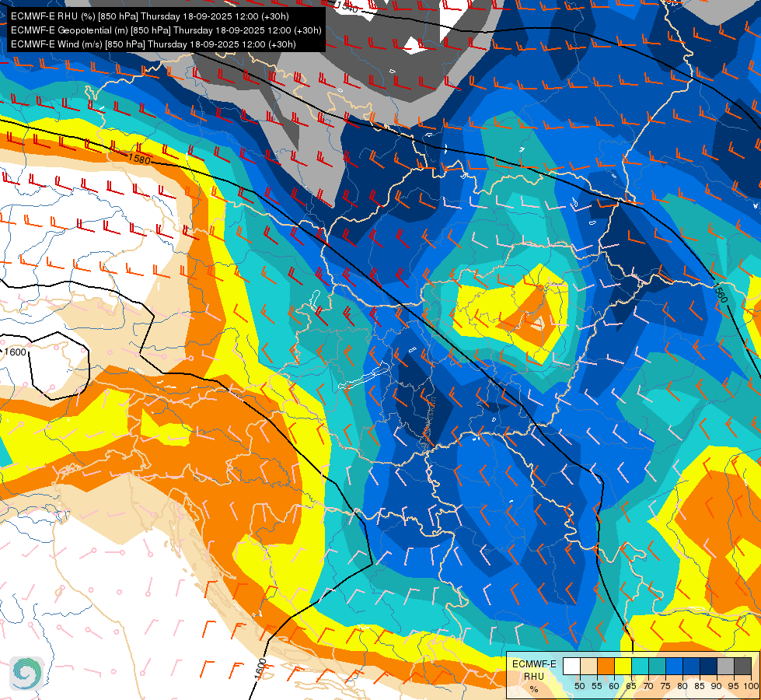Click the legend value 100

(752, 686)
